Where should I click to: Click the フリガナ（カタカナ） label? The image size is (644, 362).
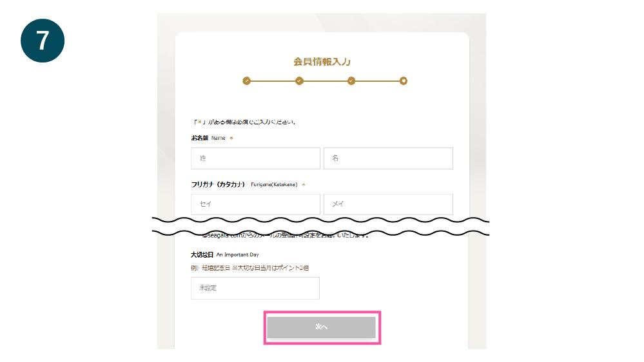pos(219,184)
